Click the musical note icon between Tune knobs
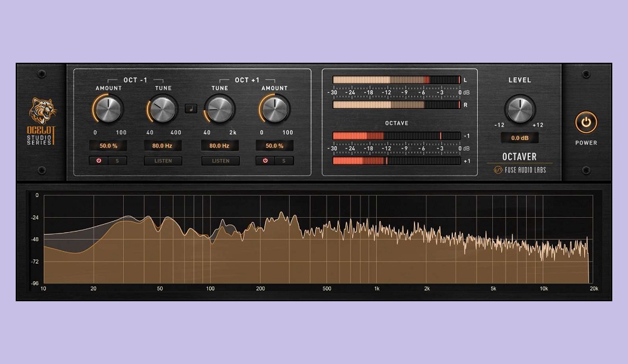 [x=190, y=108]
